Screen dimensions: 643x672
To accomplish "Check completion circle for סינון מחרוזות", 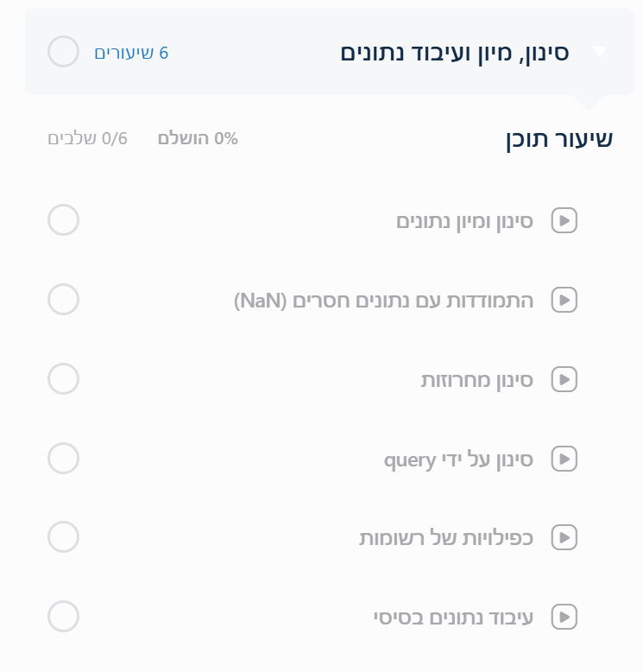I will [63, 379].
